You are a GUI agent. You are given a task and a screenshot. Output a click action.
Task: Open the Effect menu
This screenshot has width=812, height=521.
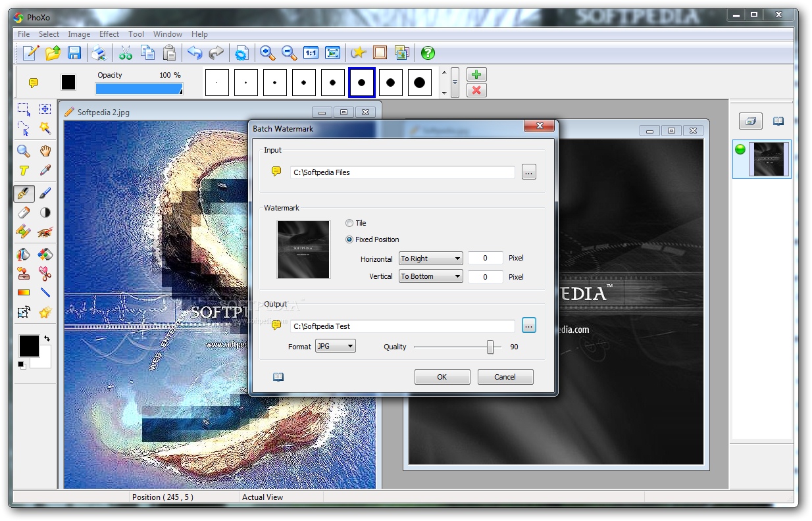click(x=109, y=34)
